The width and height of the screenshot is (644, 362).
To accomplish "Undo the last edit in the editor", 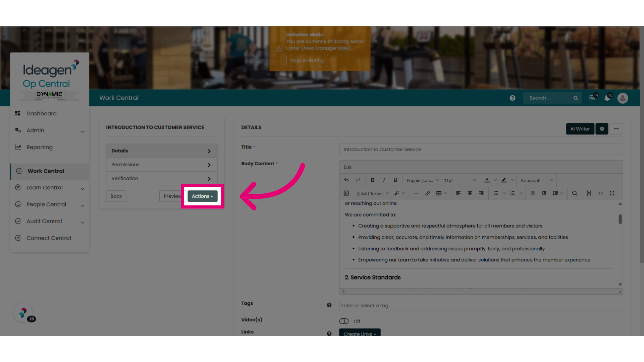I will coord(346,180).
